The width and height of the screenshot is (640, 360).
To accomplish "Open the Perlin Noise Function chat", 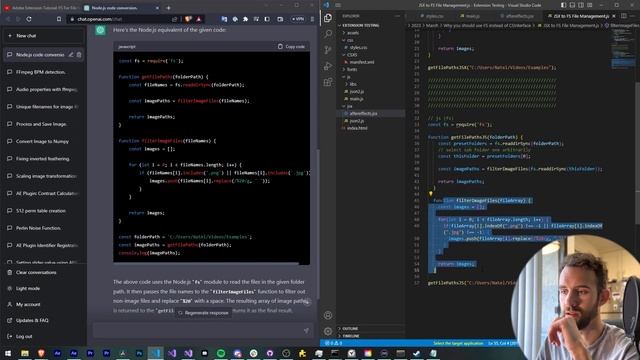I will [38, 228].
